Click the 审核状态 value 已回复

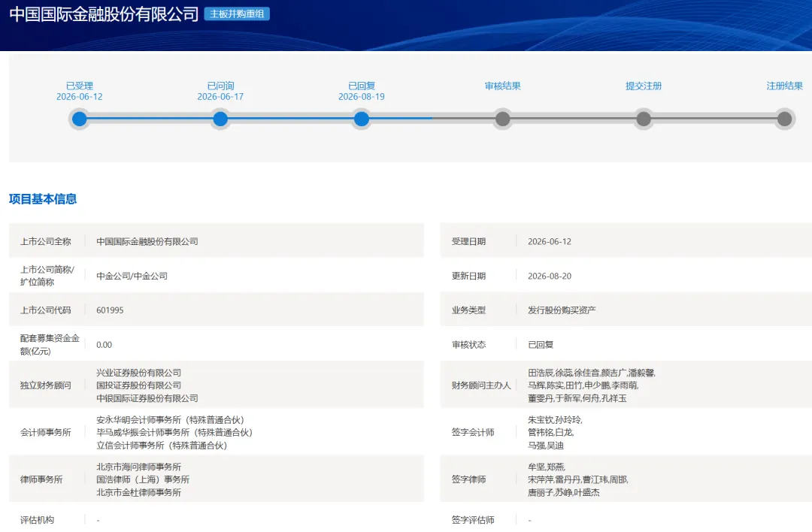point(541,345)
